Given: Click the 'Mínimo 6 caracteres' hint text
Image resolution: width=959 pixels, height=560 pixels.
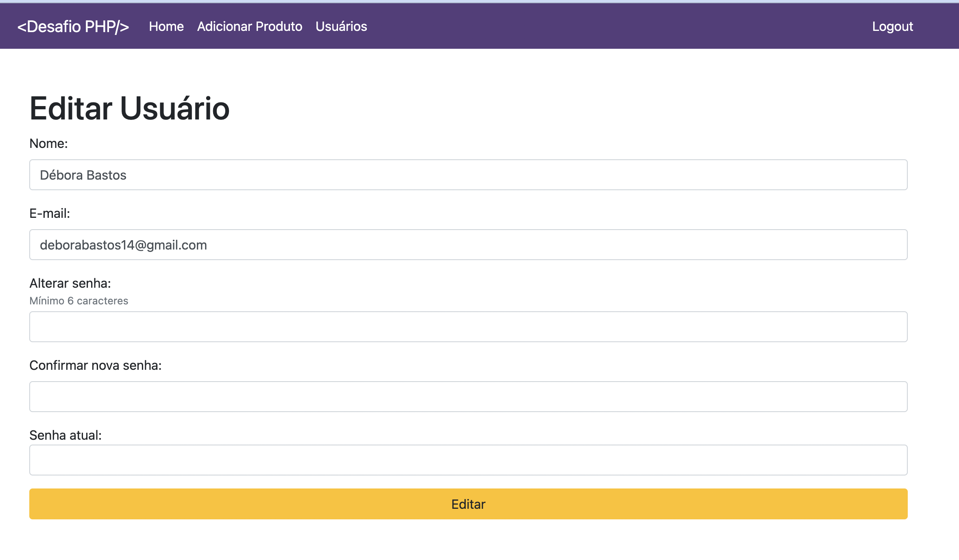Looking at the screenshot, I should [x=78, y=301].
